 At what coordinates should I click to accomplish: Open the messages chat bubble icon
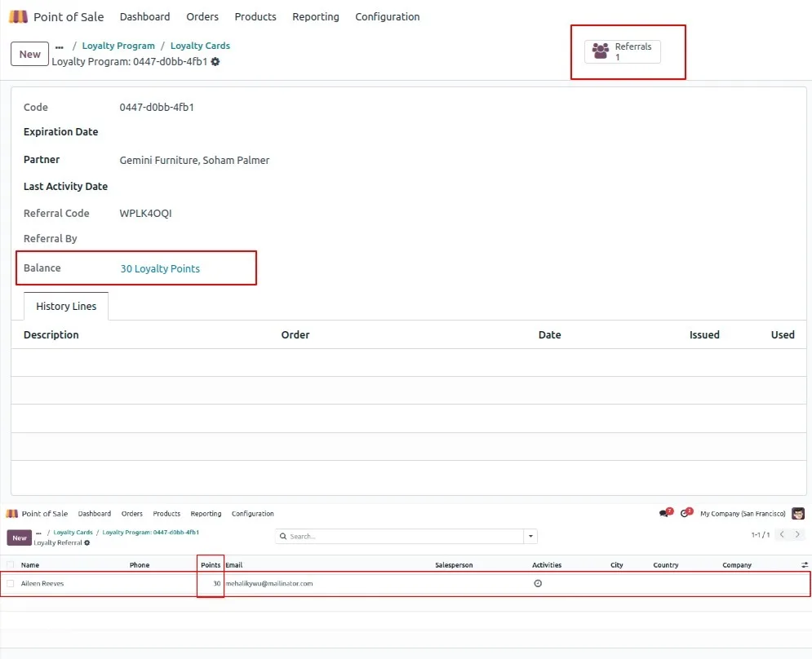pos(665,513)
